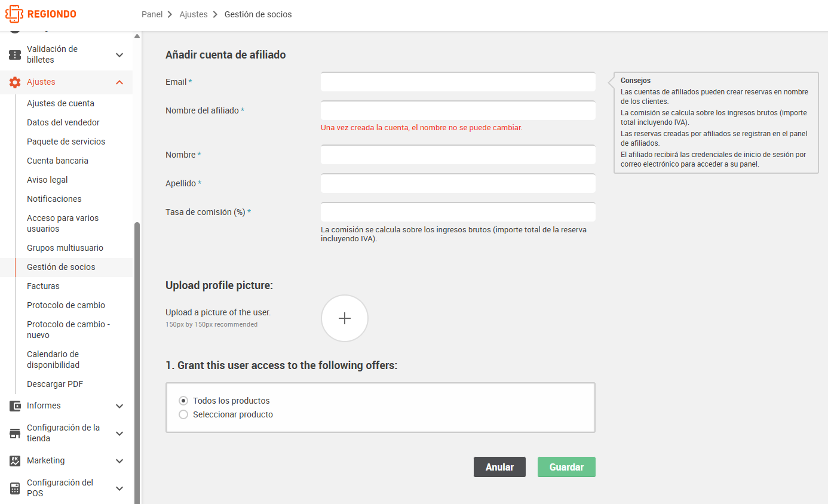Image resolution: width=828 pixels, height=504 pixels.
Task: Open Notificaciones menu item
Action: click(54, 199)
